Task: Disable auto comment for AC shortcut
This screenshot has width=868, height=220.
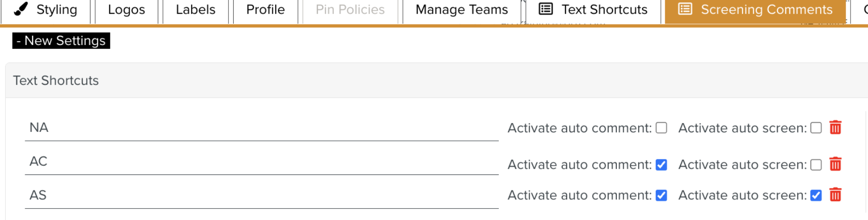Action: [x=661, y=165]
